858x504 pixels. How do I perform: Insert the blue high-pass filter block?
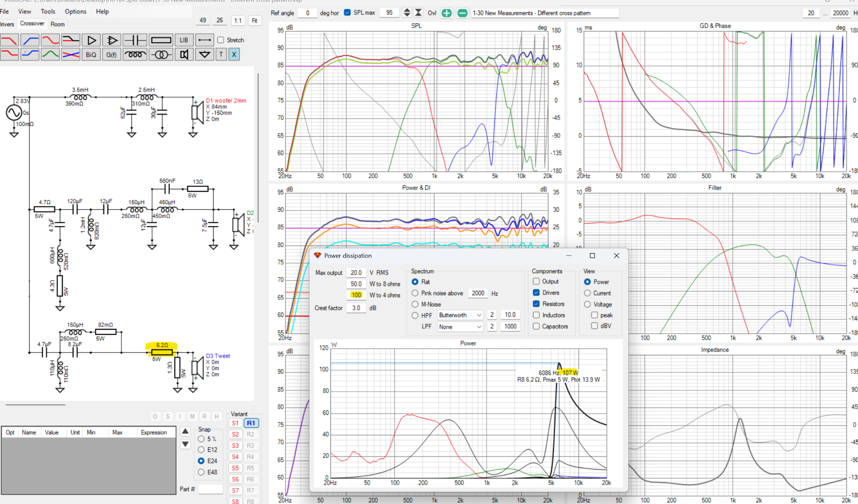(x=30, y=40)
